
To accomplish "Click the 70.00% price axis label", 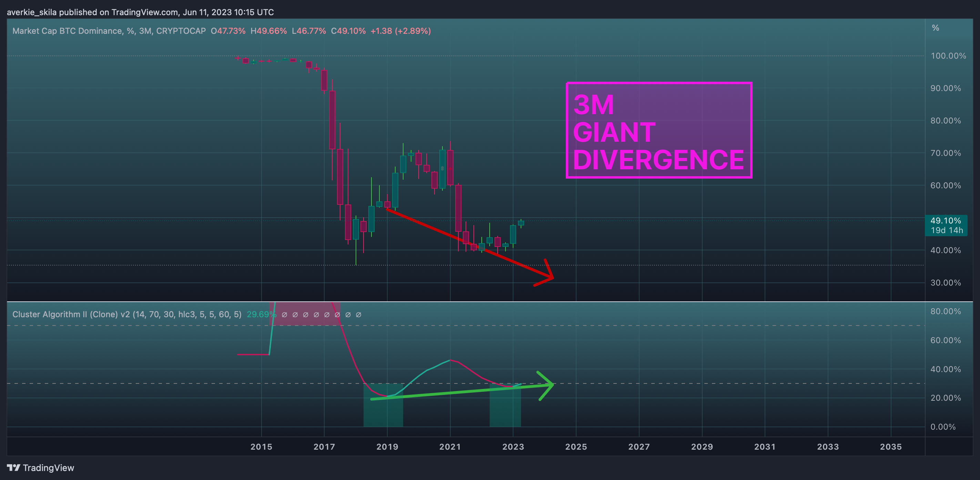I will pos(946,153).
